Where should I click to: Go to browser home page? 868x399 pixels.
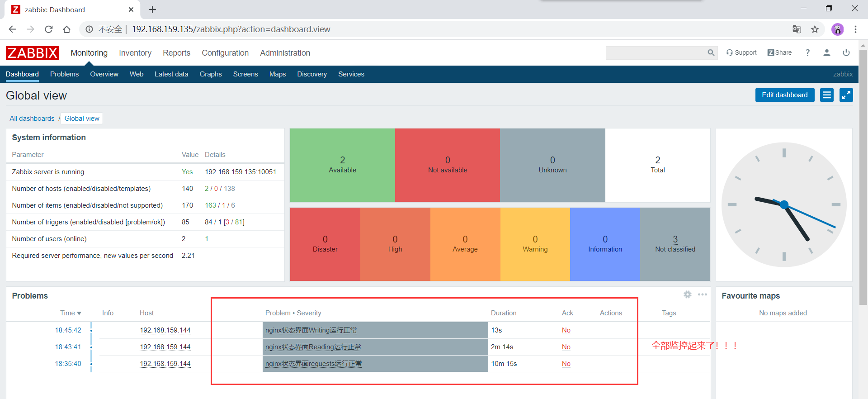click(x=66, y=29)
